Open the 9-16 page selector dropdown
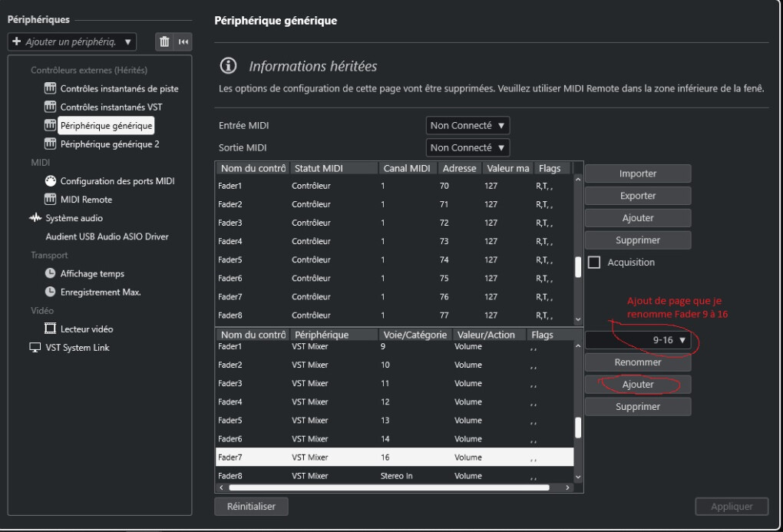Image resolution: width=783 pixels, height=532 pixels. tap(638, 340)
